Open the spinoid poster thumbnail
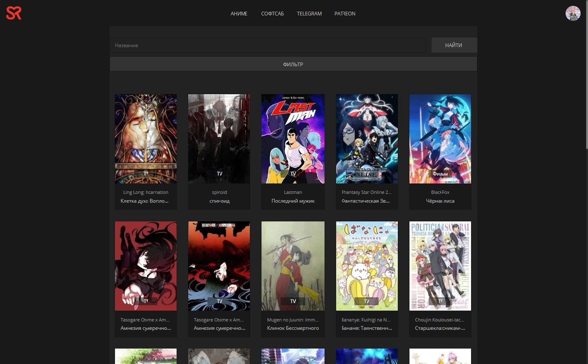Image resolution: width=588 pixels, height=364 pixels. click(219, 138)
